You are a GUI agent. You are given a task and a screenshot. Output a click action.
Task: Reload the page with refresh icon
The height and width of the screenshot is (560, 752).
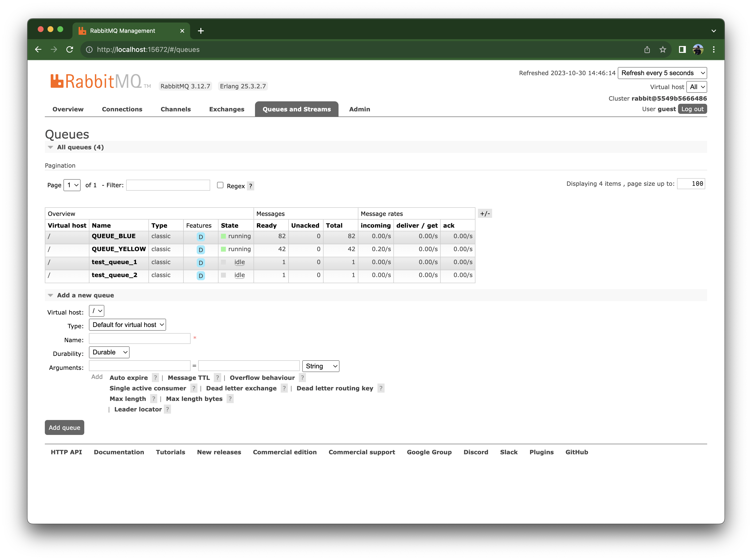click(70, 49)
